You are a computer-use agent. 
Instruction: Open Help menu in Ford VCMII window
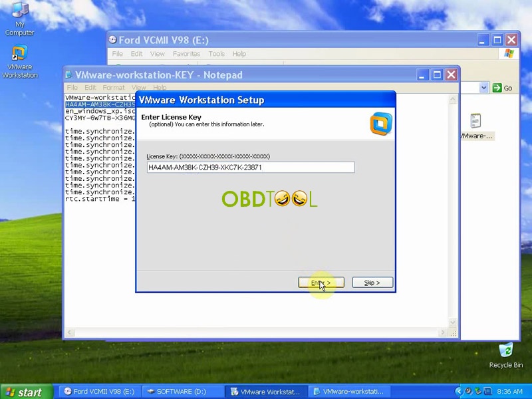click(x=239, y=54)
